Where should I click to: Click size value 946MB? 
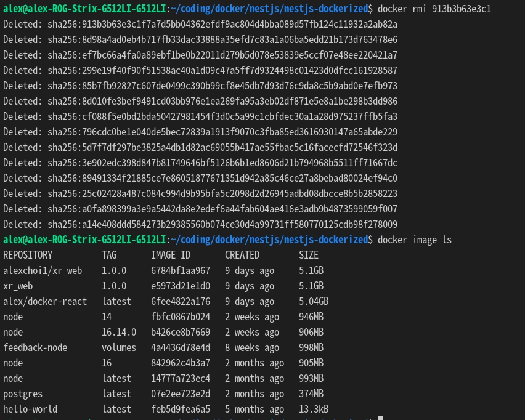(x=311, y=317)
